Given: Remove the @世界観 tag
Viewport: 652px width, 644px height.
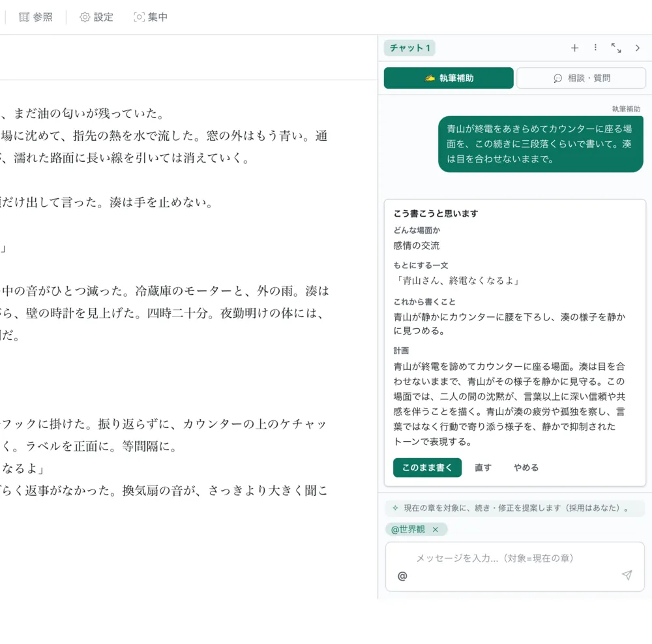Looking at the screenshot, I should [x=435, y=529].
